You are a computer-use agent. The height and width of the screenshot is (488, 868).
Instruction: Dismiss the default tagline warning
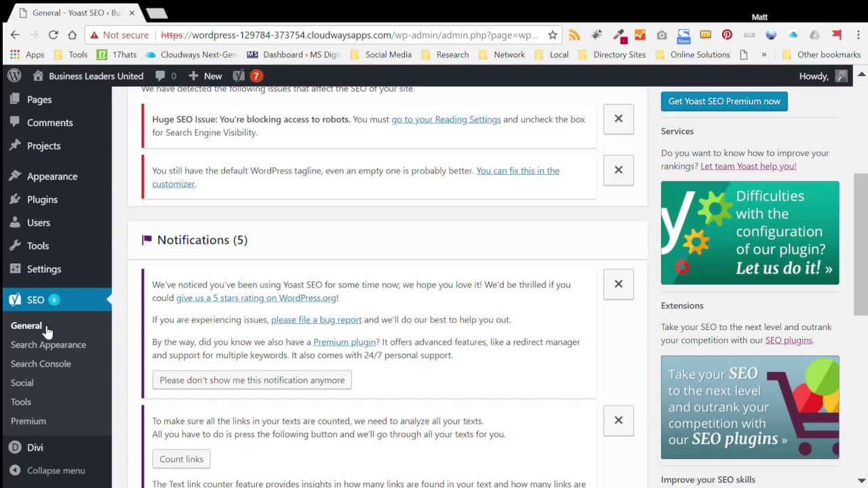[618, 169]
